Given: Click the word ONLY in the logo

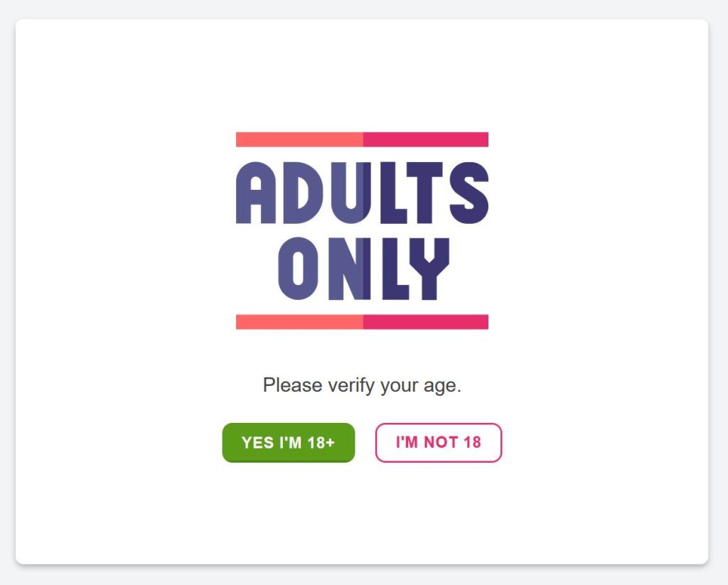Looking at the screenshot, I should [363, 269].
